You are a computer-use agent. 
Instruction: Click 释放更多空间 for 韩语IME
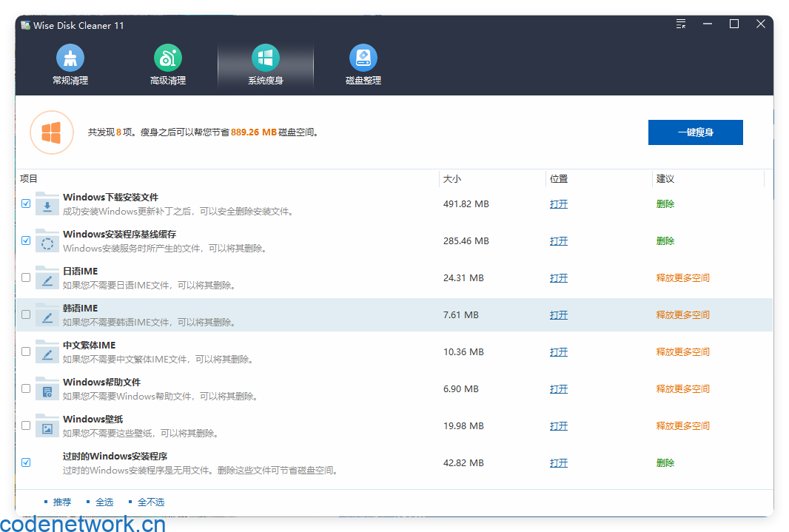[x=683, y=314]
